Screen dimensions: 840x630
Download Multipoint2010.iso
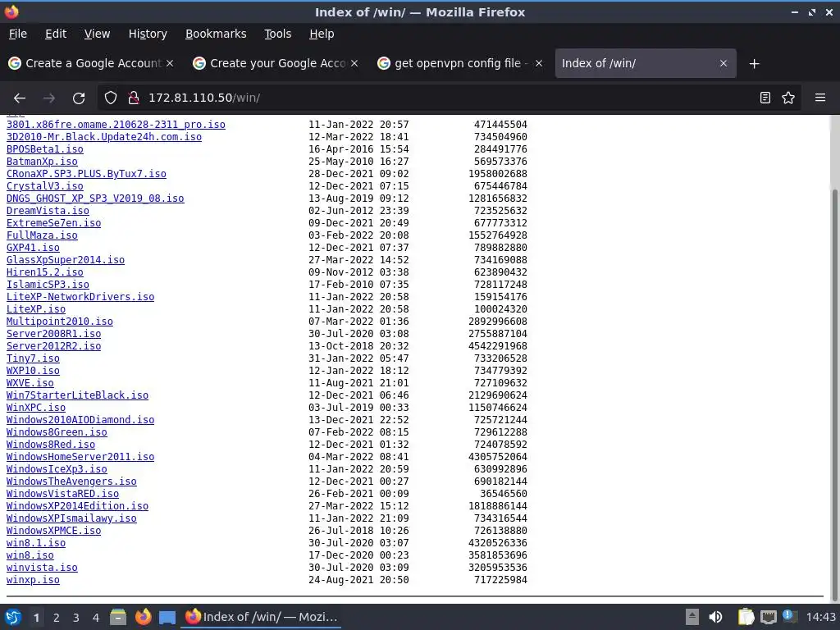(59, 322)
